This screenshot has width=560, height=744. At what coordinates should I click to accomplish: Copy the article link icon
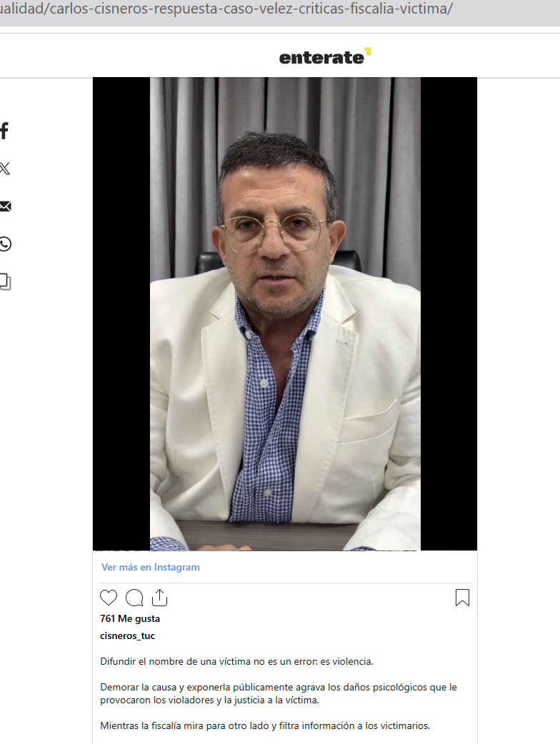tap(5, 281)
